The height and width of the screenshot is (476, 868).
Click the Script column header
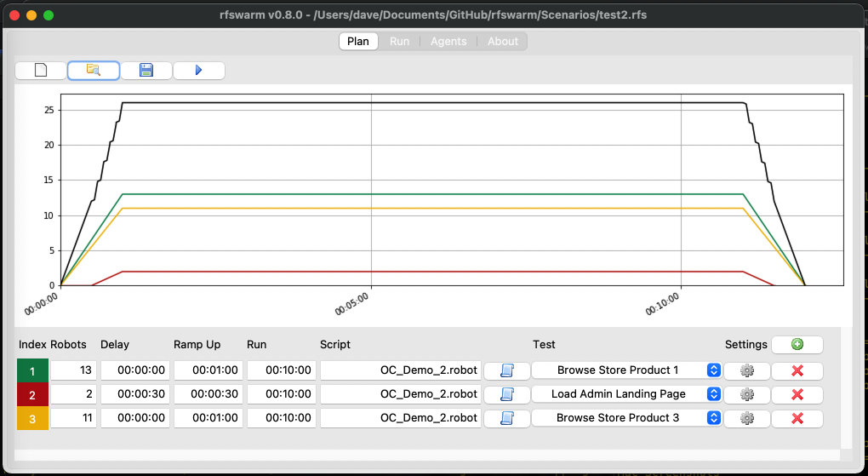click(x=335, y=345)
